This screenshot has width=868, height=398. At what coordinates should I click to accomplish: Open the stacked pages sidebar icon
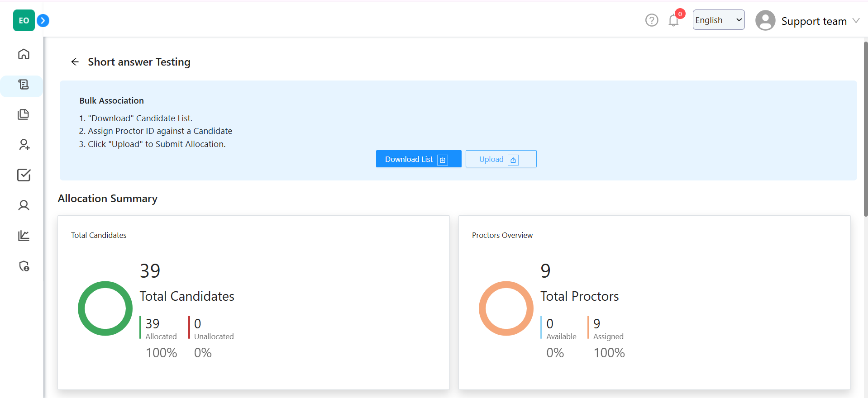point(24,114)
